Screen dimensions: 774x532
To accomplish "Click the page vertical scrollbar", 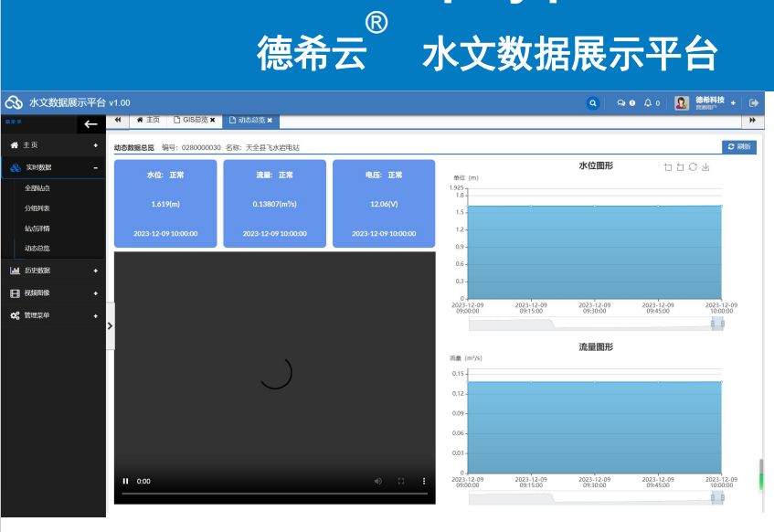I will click(761, 474).
